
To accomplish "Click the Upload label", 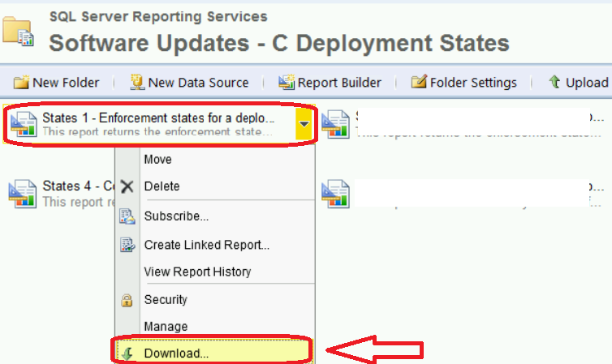I will 587,83.
